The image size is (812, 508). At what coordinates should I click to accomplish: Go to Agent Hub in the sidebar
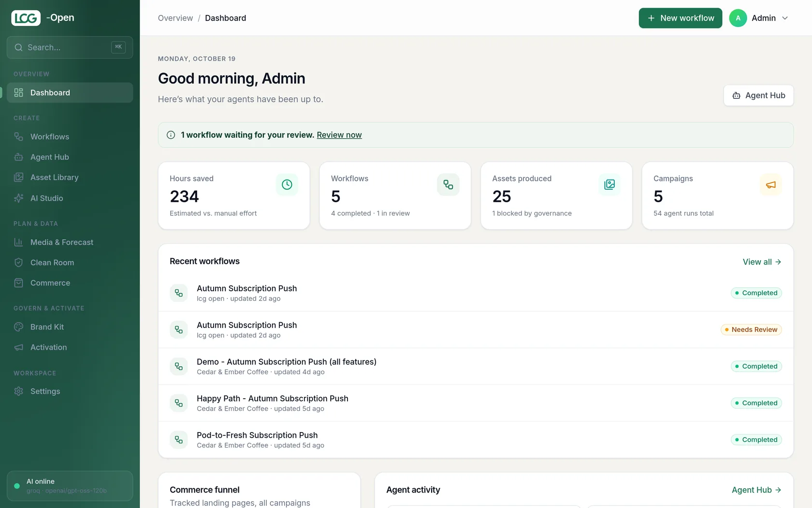coord(70,157)
